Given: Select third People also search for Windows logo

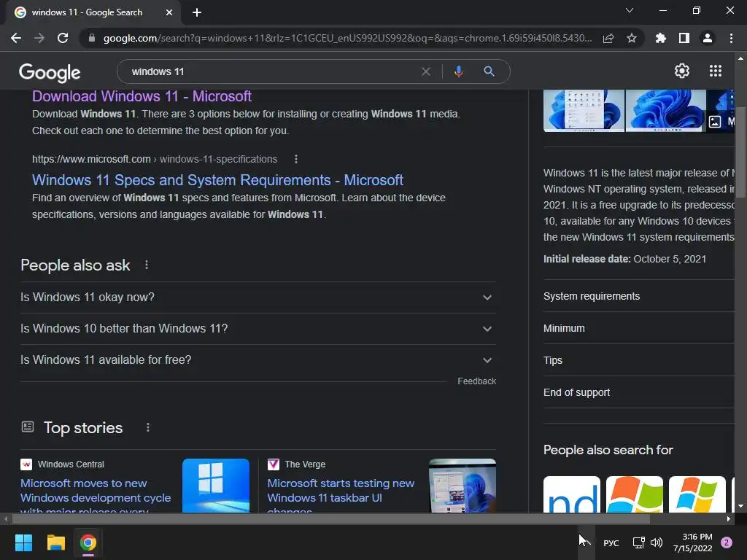Looking at the screenshot, I should pos(697,494).
